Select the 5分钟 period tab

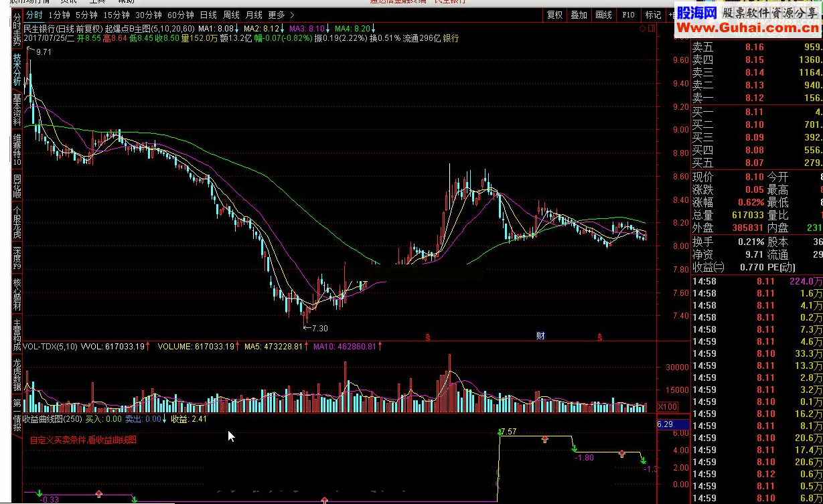tap(86, 15)
